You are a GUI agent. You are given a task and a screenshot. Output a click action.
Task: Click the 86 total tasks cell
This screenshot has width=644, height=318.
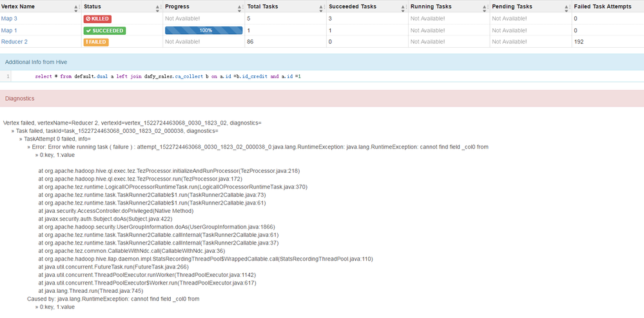tap(250, 42)
